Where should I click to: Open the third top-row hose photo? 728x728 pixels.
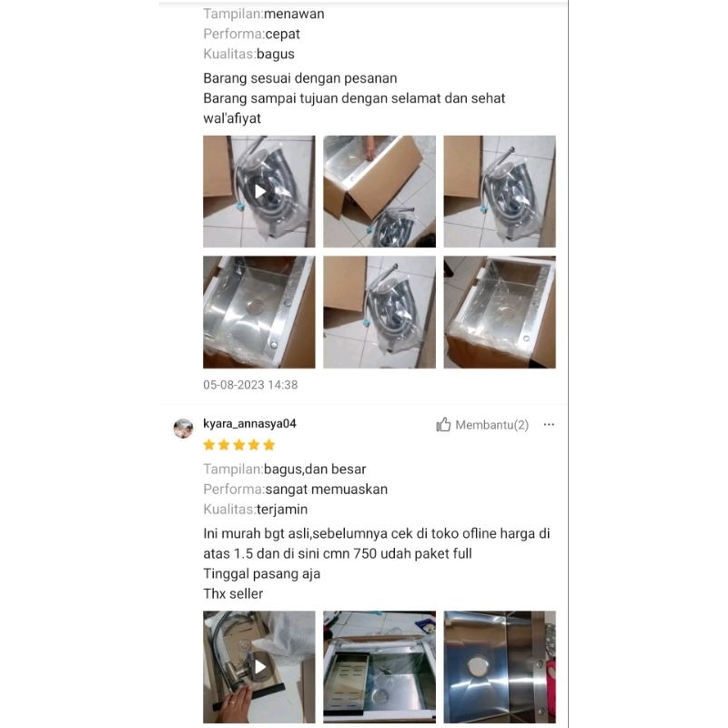click(500, 191)
